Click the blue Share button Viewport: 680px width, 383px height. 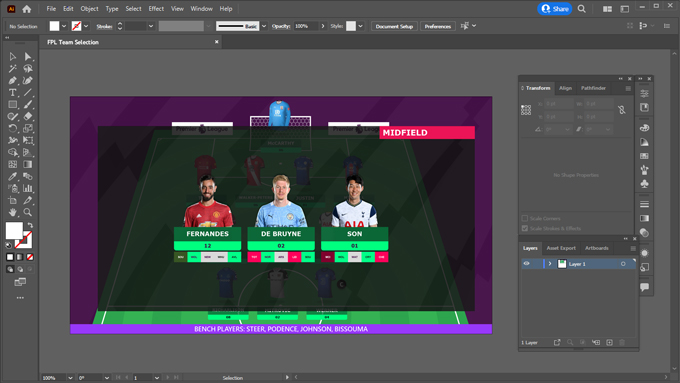[555, 9]
